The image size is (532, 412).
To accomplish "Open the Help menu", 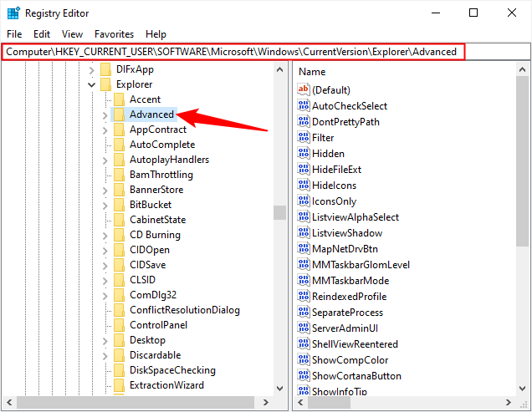I will (x=156, y=34).
